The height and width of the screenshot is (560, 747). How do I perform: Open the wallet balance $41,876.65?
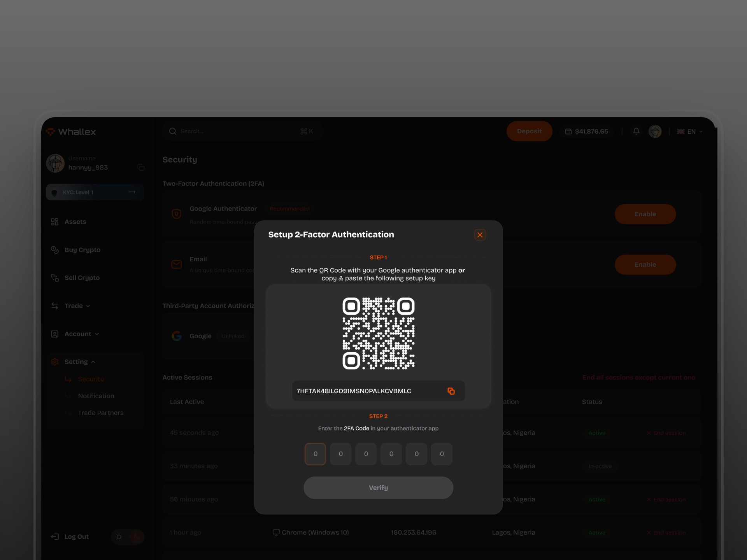pyautogui.click(x=587, y=131)
